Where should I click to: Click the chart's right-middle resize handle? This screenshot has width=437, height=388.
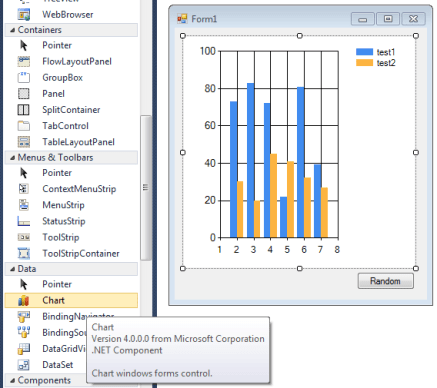416,152
